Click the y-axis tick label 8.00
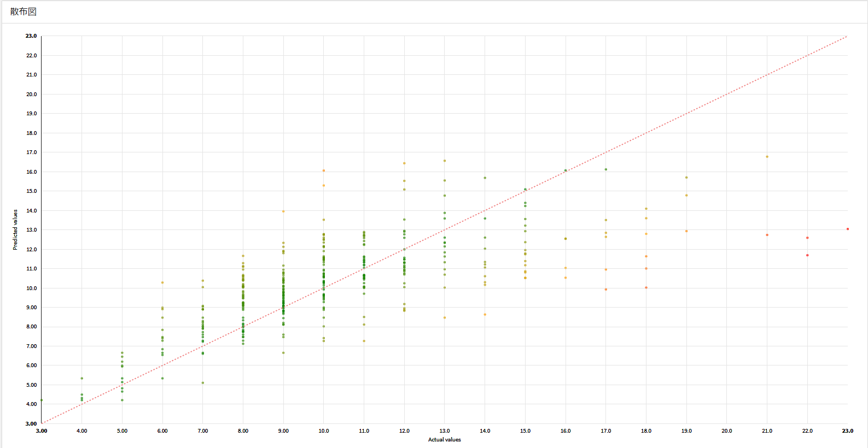This screenshot has height=448, width=868. 31,327
